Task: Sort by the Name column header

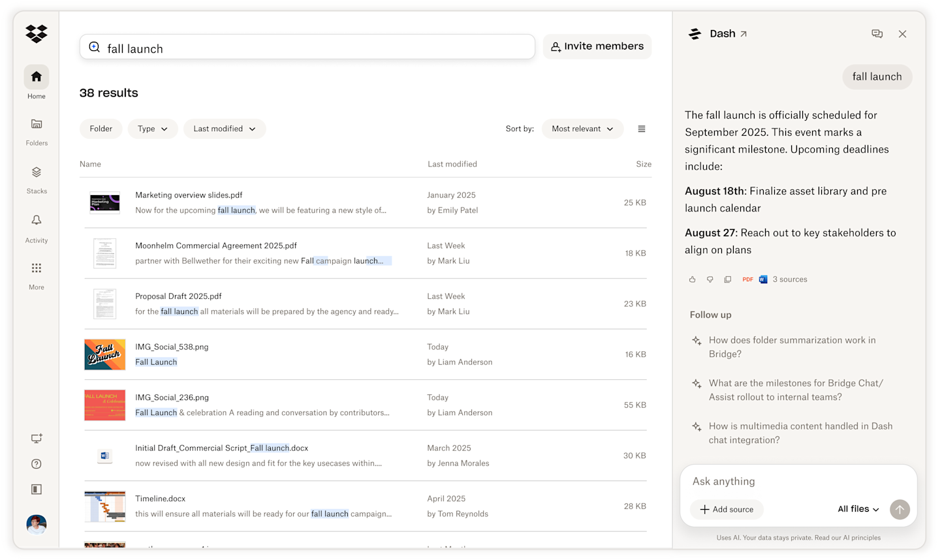Action: point(90,164)
